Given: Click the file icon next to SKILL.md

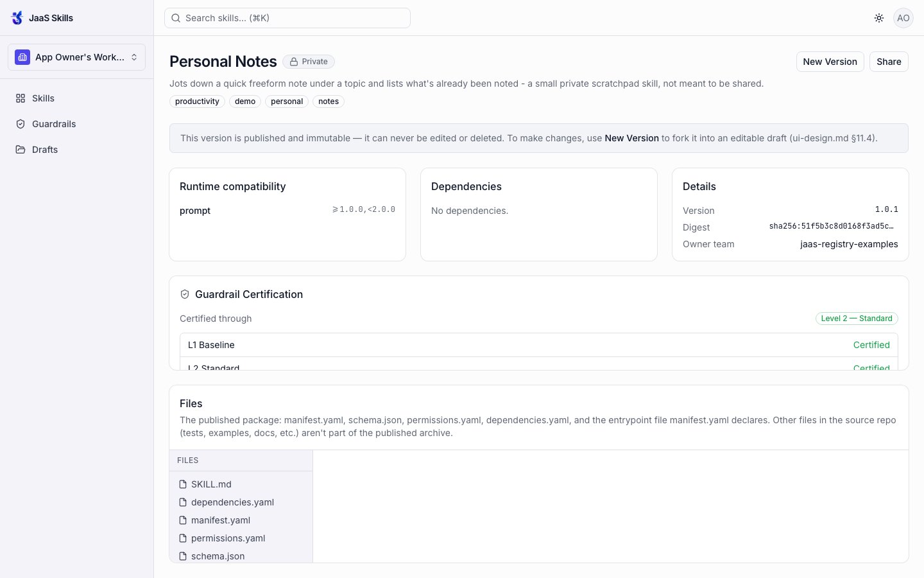Looking at the screenshot, I should [183, 484].
